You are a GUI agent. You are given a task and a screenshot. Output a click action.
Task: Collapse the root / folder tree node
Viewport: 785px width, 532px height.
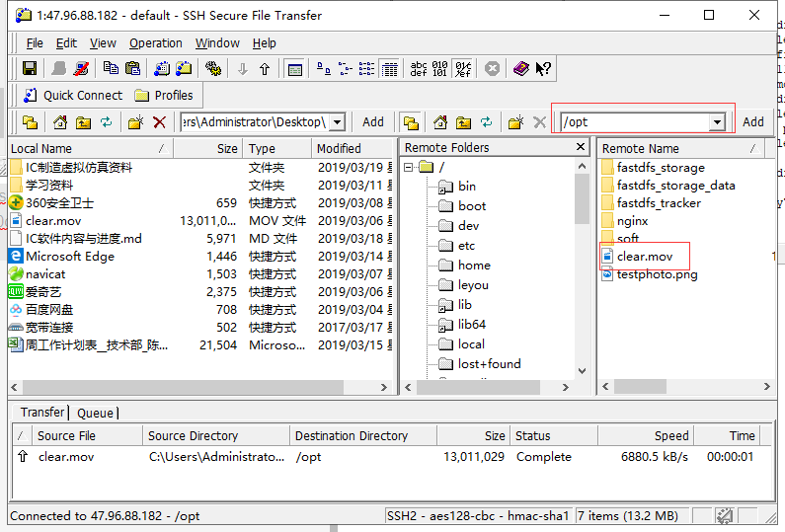[x=409, y=167]
